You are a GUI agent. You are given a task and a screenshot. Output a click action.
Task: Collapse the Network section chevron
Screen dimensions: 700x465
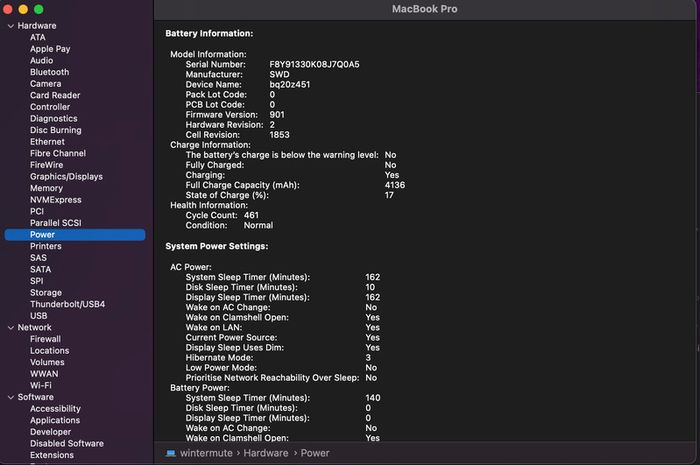pos(11,328)
